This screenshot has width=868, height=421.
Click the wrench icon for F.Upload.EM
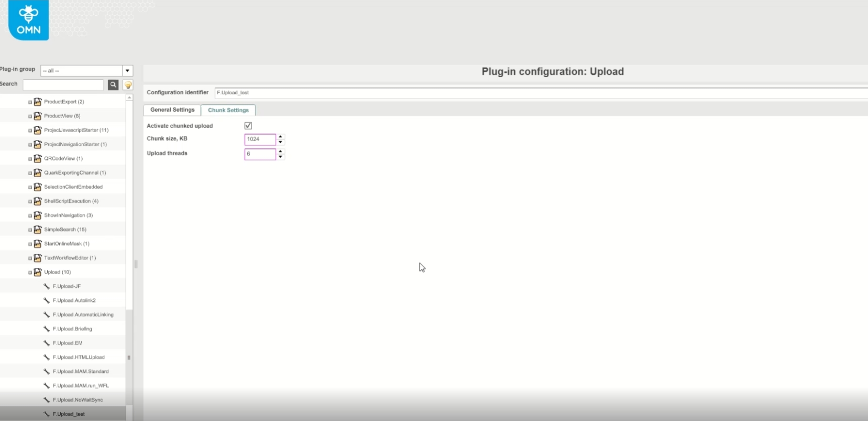[x=47, y=343]
